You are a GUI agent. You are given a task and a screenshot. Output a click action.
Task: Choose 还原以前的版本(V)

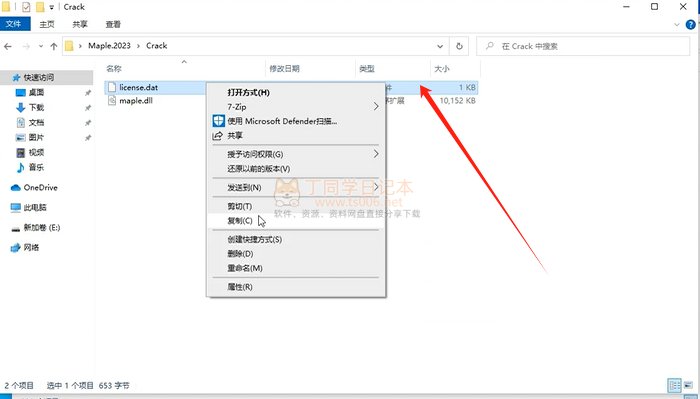296,169
